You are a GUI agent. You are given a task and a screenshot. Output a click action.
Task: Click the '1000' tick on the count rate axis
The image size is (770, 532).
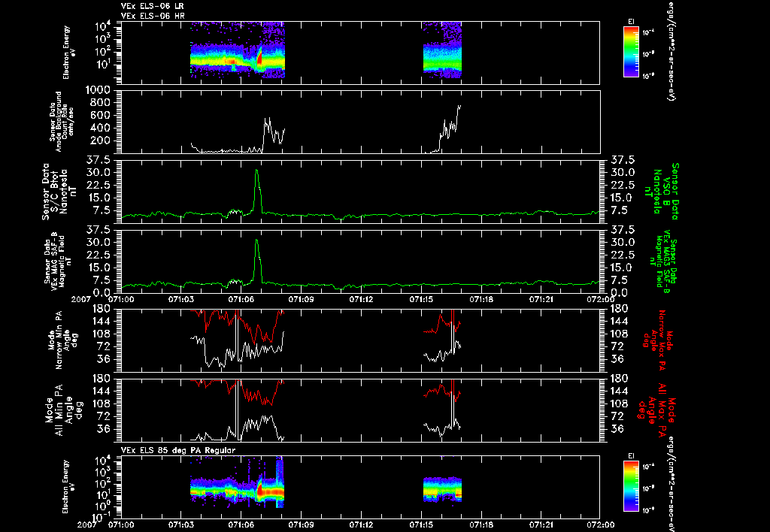coord(97,90)
